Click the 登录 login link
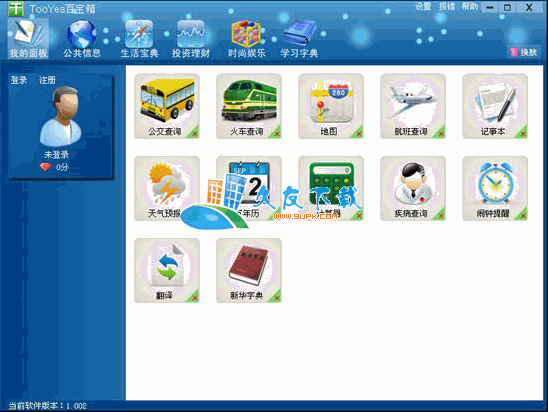 coord(19,80)
